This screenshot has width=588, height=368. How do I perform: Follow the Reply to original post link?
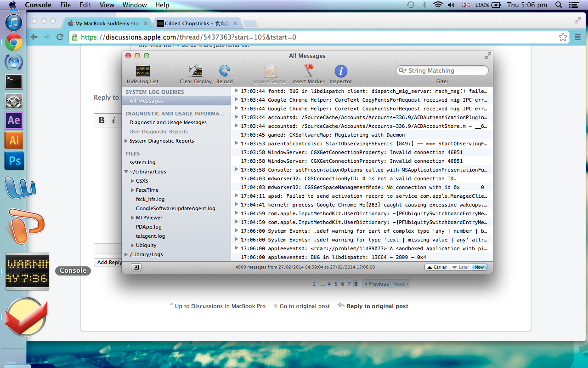377,306
